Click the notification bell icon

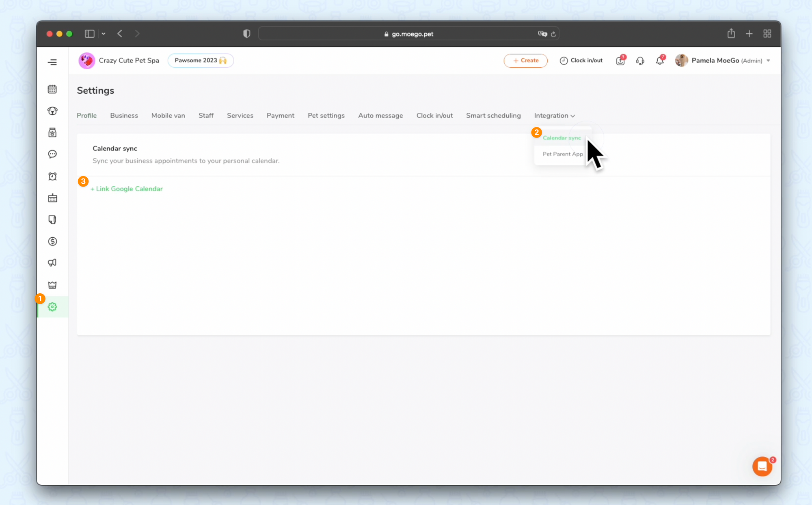point(660,60)
